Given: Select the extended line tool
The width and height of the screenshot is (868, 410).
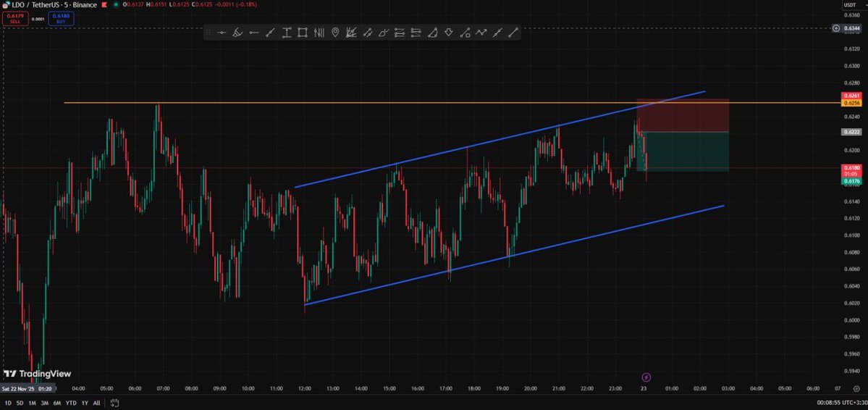Looking at the screenshot, I should click(x=497, y=33).
